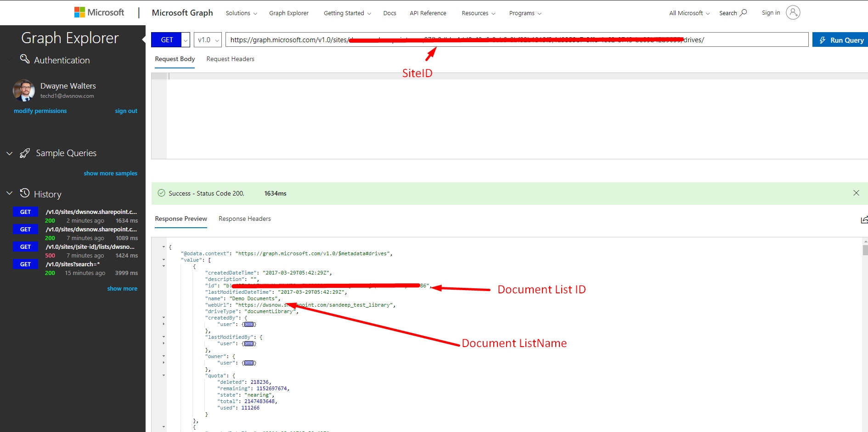Open the GET method dropdown

186,40
